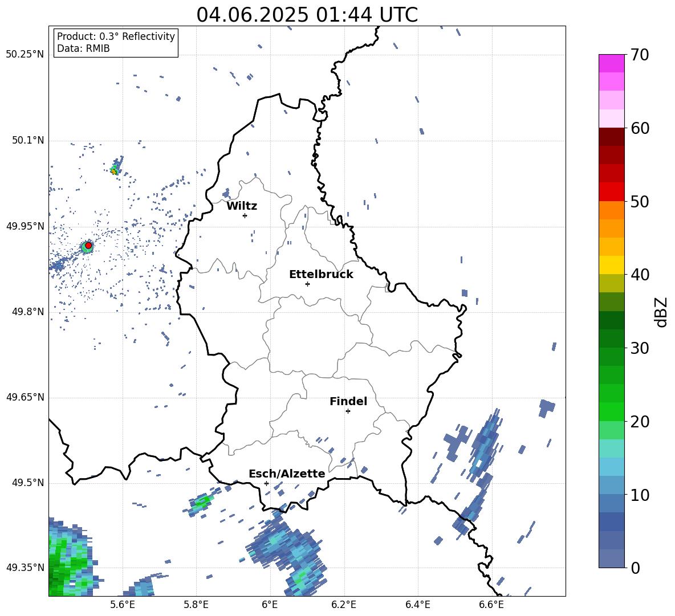Click the latitude label '49.35°N'

25,568
